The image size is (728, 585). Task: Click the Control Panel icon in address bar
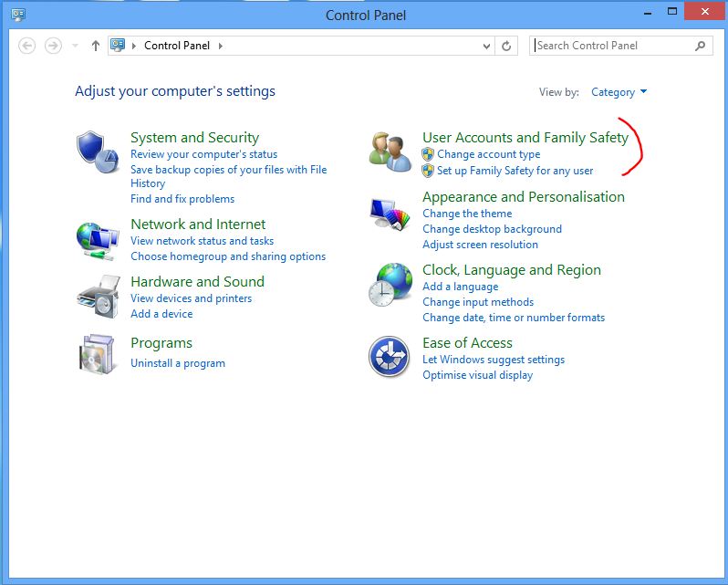(x=118, y=45)
